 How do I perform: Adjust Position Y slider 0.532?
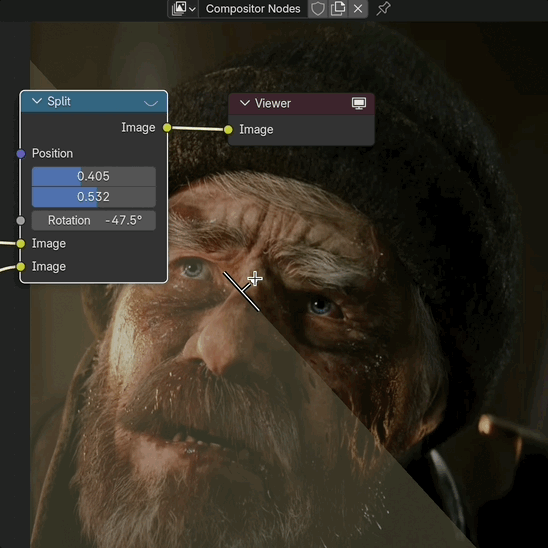click(94, 197)
